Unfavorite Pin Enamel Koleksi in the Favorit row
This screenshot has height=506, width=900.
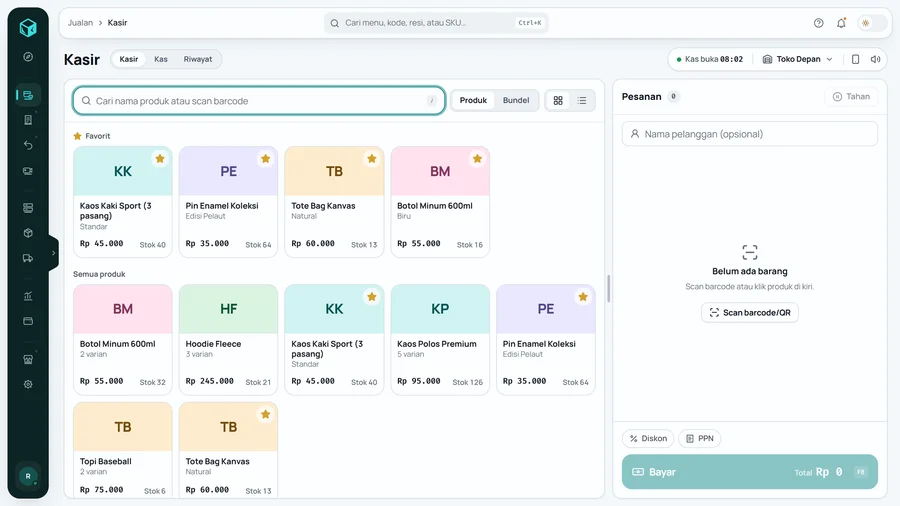click(x=266, y=159)
